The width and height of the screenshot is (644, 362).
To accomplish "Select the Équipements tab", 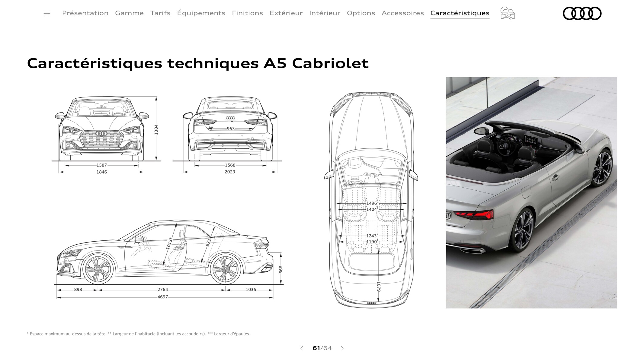I will tap(201, 13).
